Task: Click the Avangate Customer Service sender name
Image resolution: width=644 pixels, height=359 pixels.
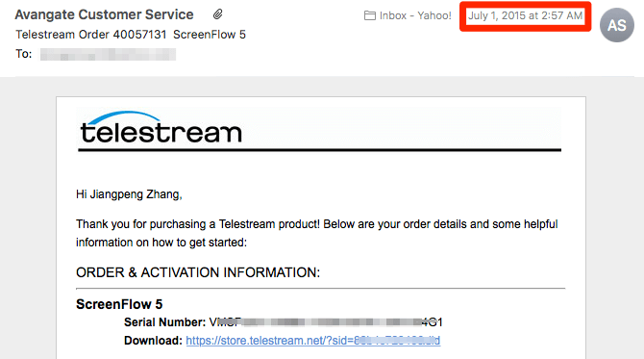Action: [104, 14]
